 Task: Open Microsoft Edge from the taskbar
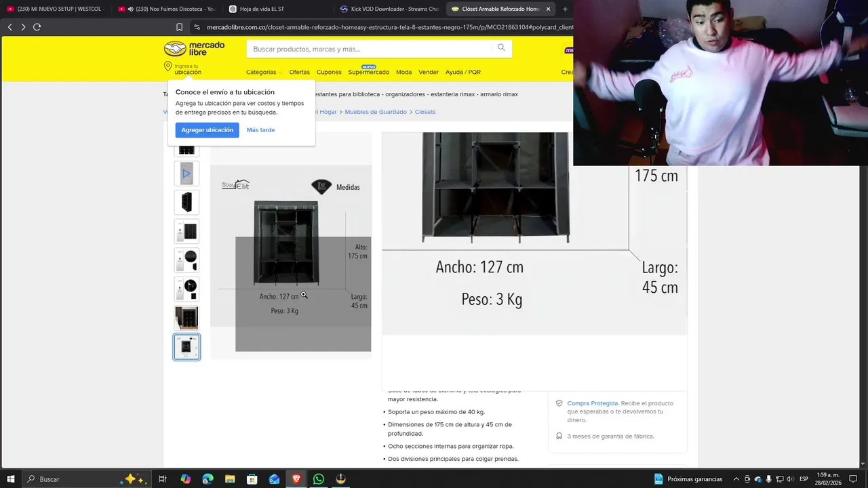(208, 479)
